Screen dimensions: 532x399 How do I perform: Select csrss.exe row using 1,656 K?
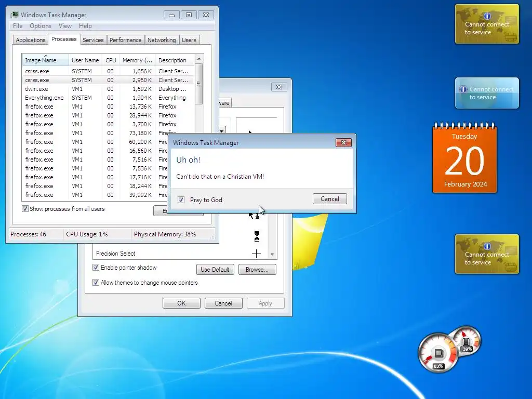point(109,71)
